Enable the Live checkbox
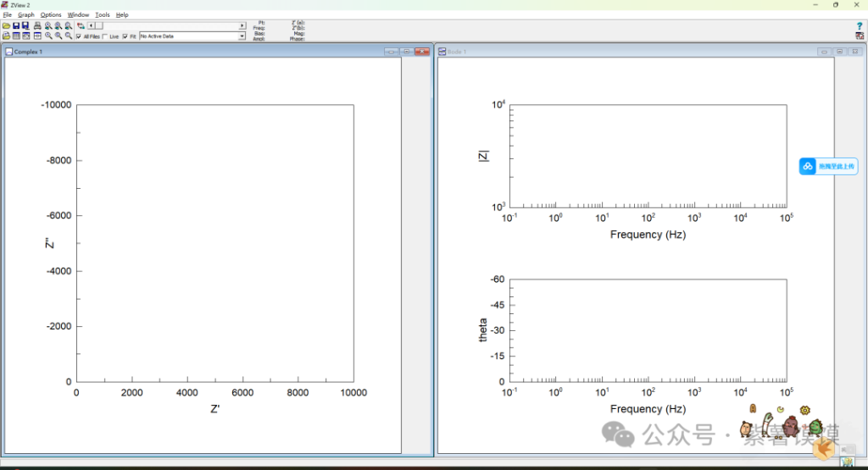 click(x=105, y=36)
